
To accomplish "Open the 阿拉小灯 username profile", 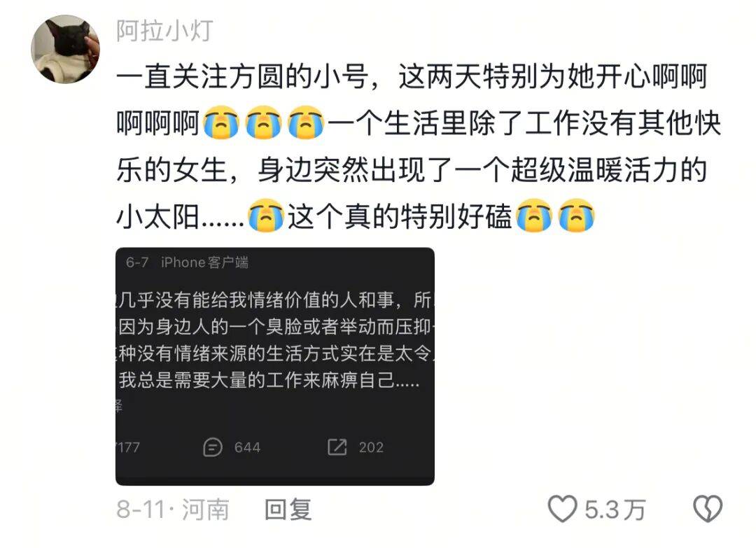I will [x=164, y=31].
